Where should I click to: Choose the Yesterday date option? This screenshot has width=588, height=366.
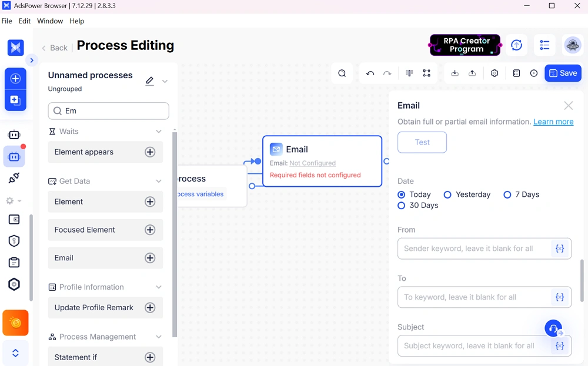pyautogui.click(x=447, y=194)
